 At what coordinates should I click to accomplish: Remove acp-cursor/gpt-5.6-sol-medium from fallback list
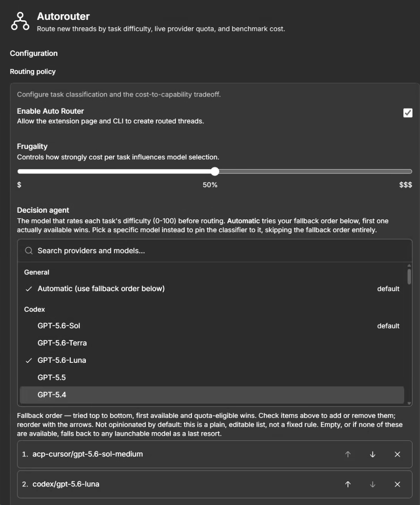(x=397, y=454)
